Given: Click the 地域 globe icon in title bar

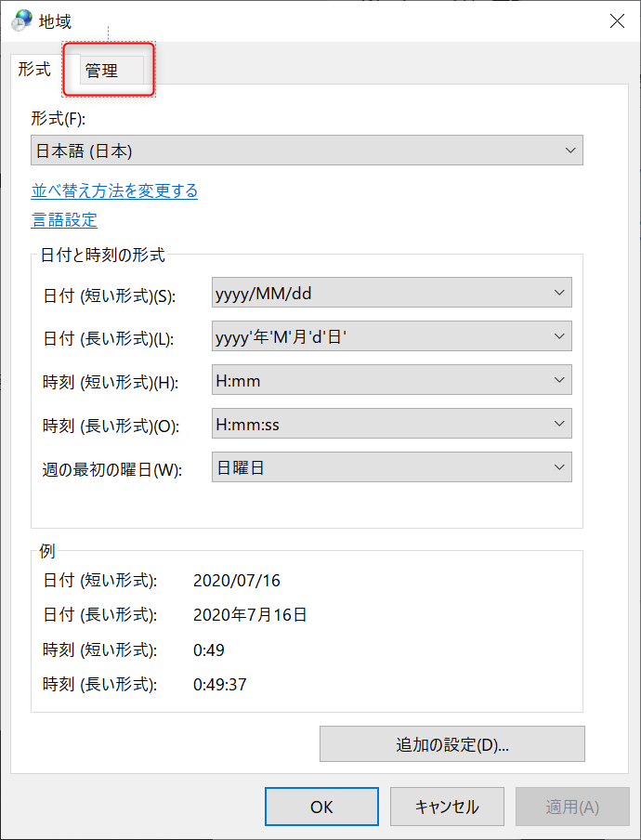Looking at the screenshot, I should coord(21,20).
